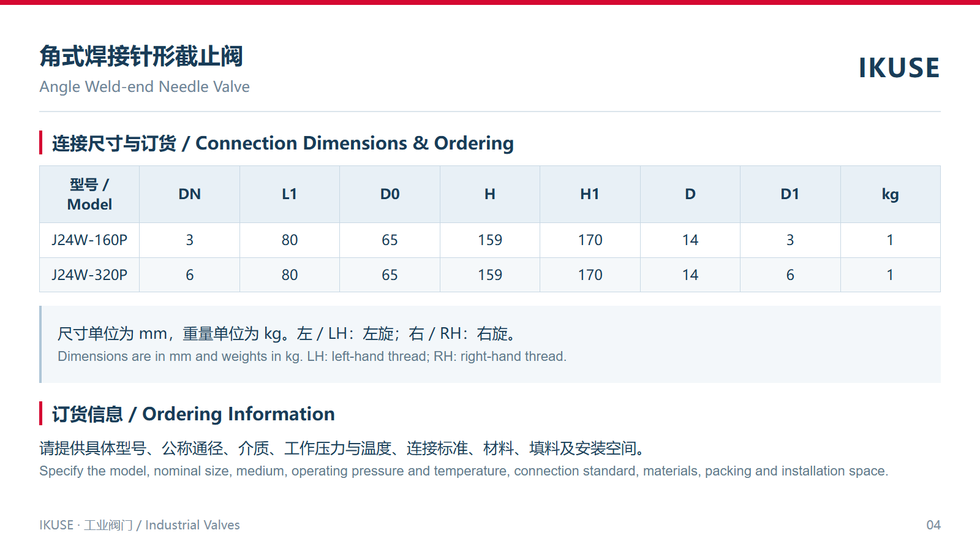The height and width of the screenshot is (549, 980).
Task: Click the DN column header
Action: pyautogui.click(x=190, y=194)
